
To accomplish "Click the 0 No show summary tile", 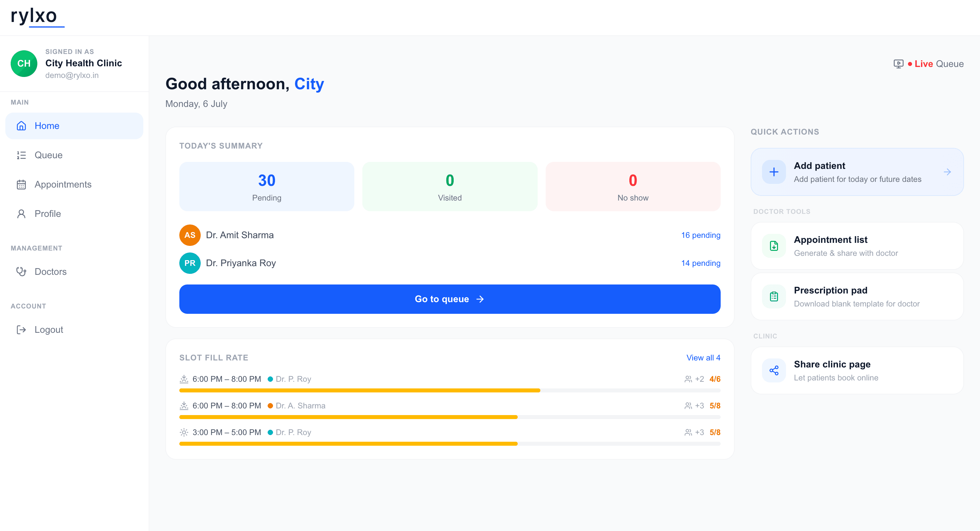I will pos(633,187).
